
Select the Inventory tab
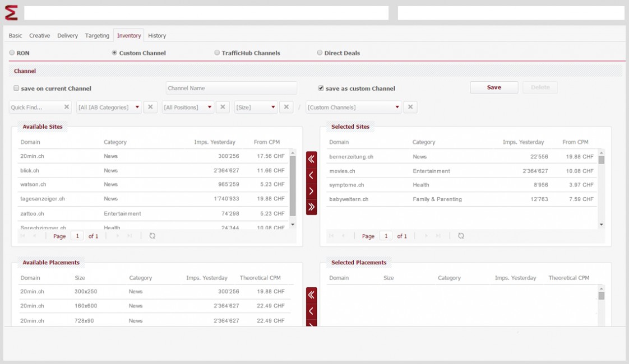click(x=129, y=36)
